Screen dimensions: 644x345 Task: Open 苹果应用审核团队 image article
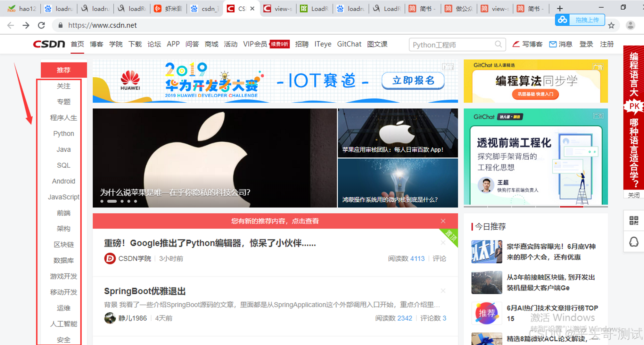pyautogui.click(x=398, y=133)
